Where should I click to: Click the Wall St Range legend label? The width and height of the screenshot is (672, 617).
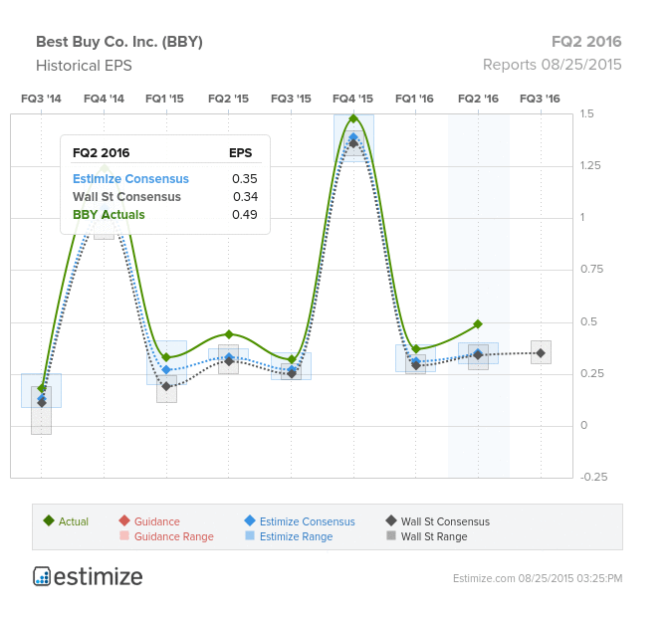pyautogui.click(x=434, y=536)
